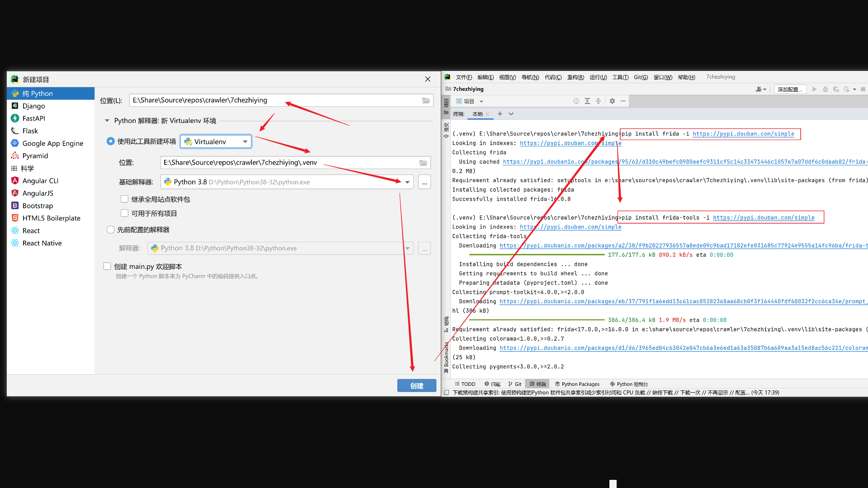Click the expand all icon in project panel
This screenshot has width=868, height=488.
pos(587,101)
